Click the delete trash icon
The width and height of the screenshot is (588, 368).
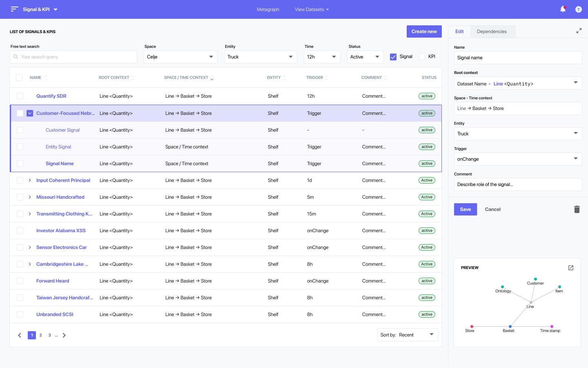click(577, 209)
